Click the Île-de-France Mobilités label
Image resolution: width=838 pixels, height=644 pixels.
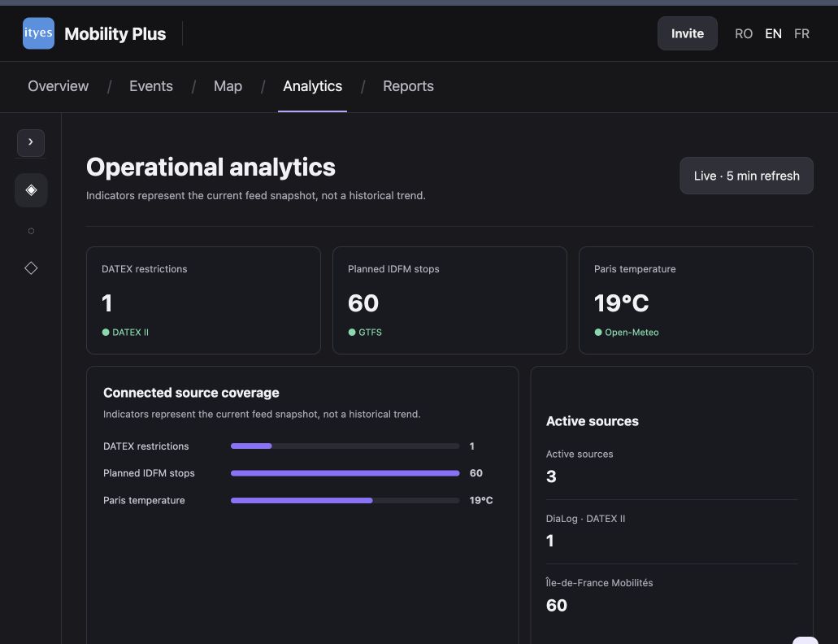coord(599,582)
